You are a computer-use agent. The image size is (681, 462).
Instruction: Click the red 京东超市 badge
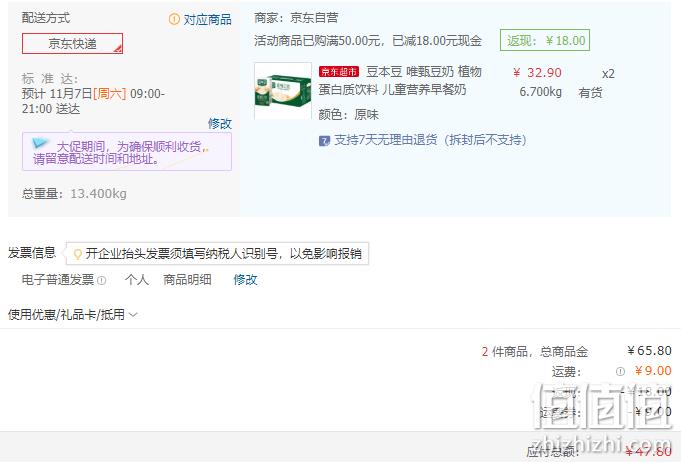coord(339,72)
